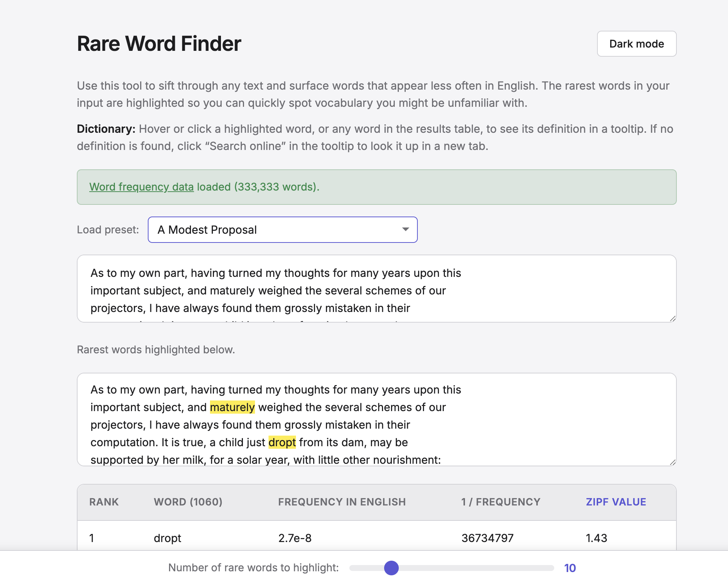The height and width of the screenshot is (583, 728).
Task: Click the Rare Word Finder heading
Action: tap(159, 44)
